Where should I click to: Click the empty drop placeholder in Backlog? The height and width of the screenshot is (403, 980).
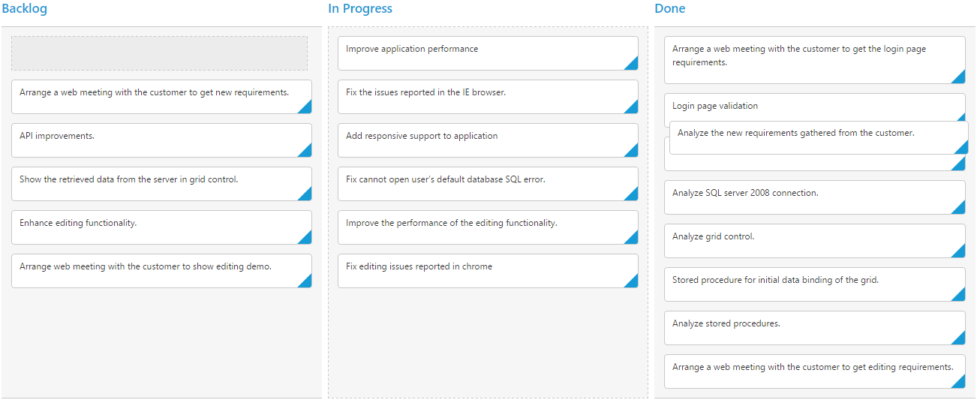(159, 53)
